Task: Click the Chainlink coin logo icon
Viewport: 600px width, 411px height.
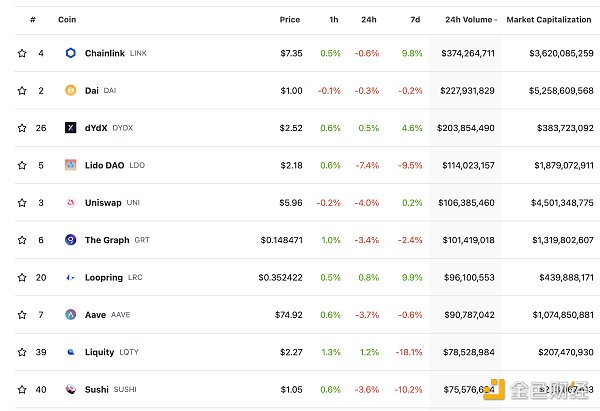Action: 70,53
